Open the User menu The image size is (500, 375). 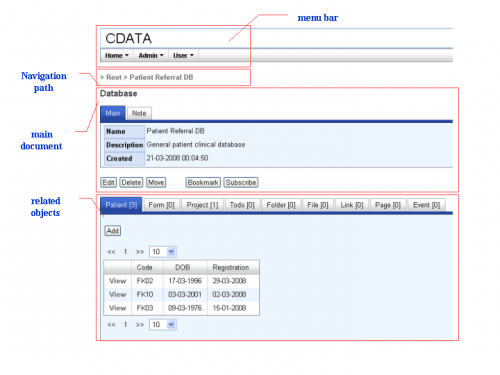[183, 55]
